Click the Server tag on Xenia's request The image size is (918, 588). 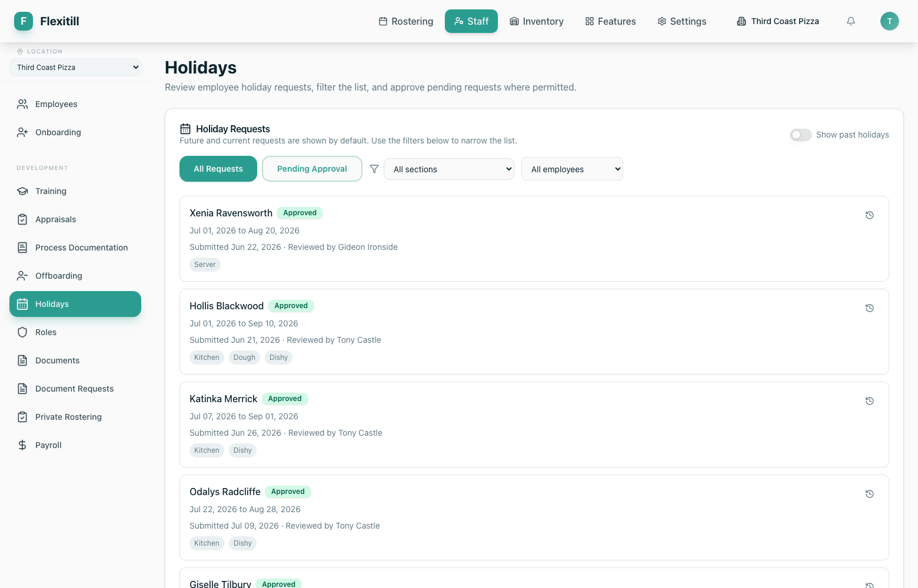coord(205,265)
